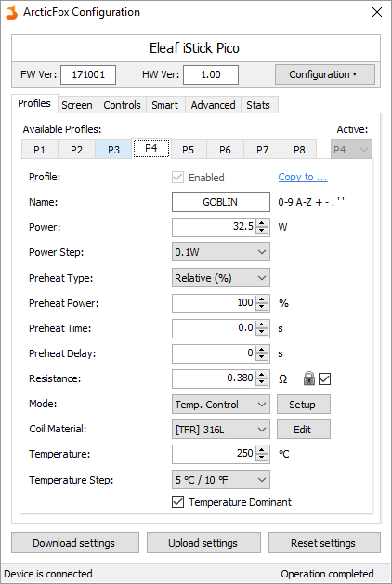The width and height of the screenshot is (392, 584).
Task: Select profile tab P1
Action: [39, 150]
